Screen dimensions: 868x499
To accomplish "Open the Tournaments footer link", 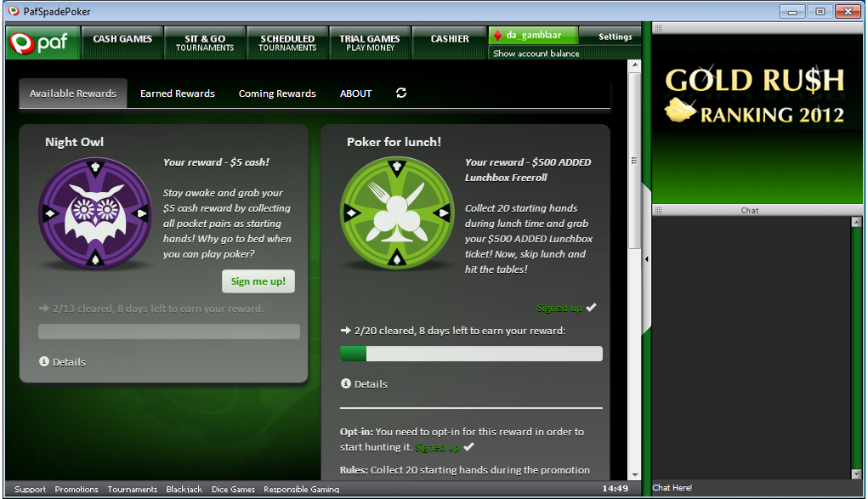I will click(133, 489).
